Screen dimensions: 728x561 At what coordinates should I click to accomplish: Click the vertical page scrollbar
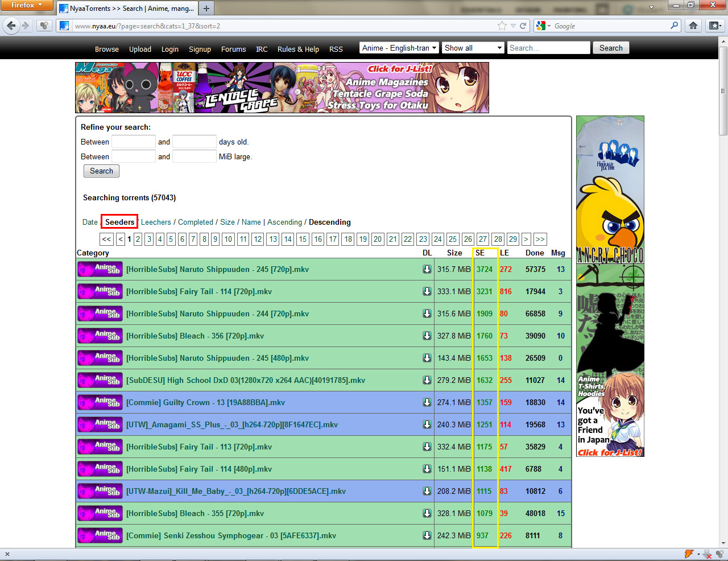click(x=723, y=91)
